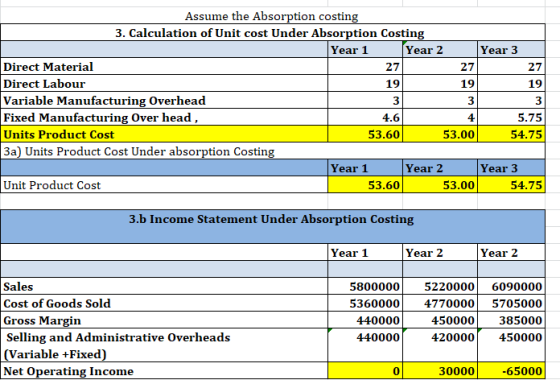Select the Selling and Administrative Overheads label

[x=117, y=346]
